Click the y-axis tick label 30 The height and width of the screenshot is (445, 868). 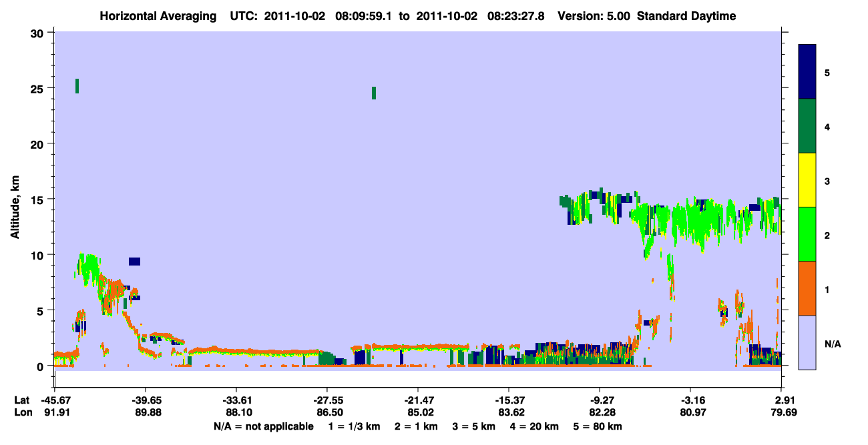pos(39,33)
